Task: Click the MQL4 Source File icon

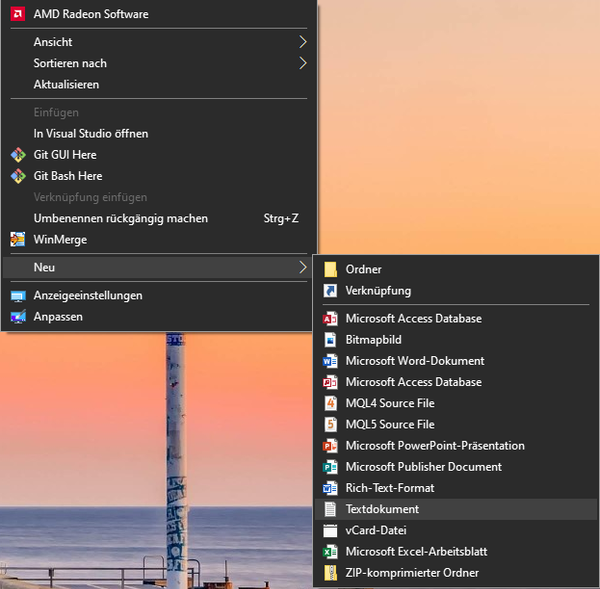Action: (330, 404)
